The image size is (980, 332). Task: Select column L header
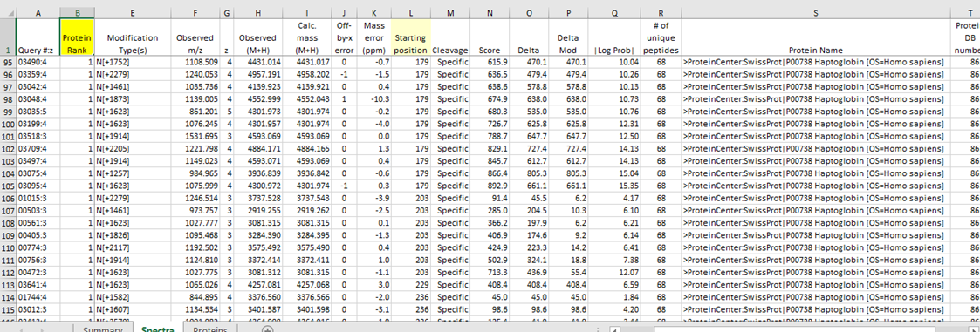pos(411,12)
